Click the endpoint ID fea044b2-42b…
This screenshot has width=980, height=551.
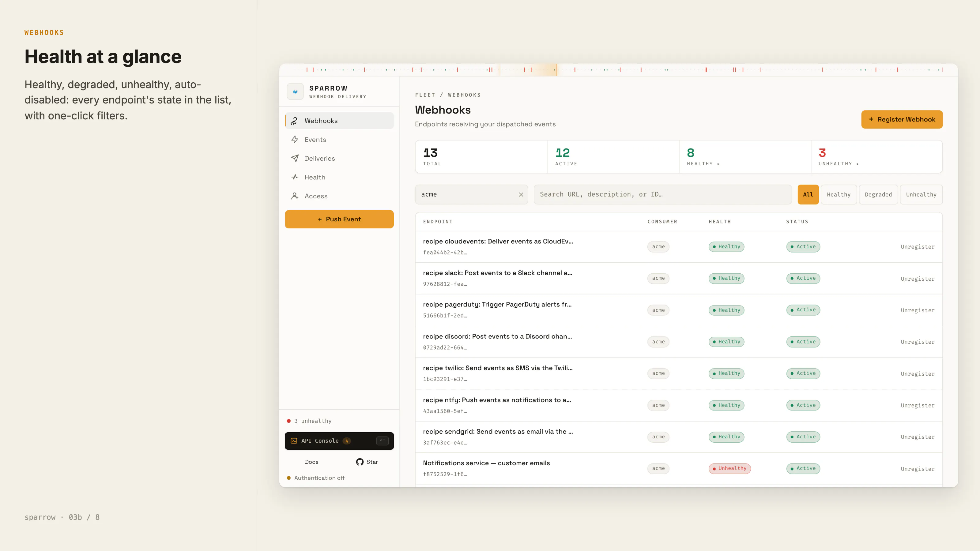pos(445,253)
